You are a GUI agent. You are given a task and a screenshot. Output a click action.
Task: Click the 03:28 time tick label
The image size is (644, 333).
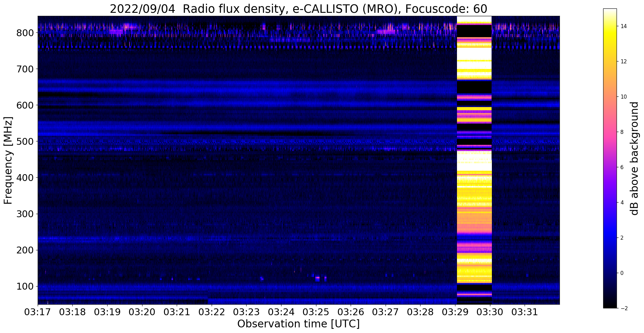pyautogui.click(x=421, y=312)
